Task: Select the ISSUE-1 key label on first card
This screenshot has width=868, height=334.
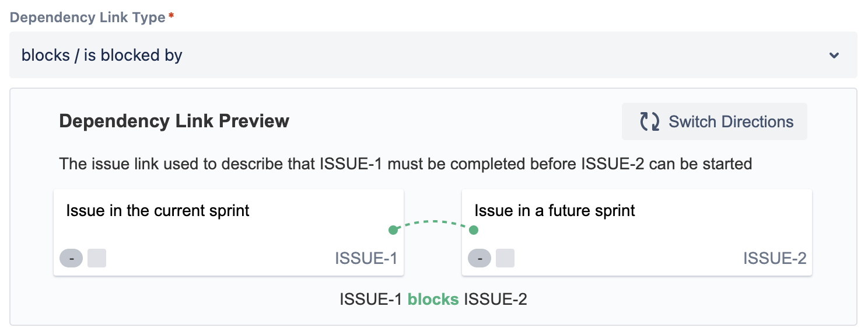Action: tap(366, 258)
